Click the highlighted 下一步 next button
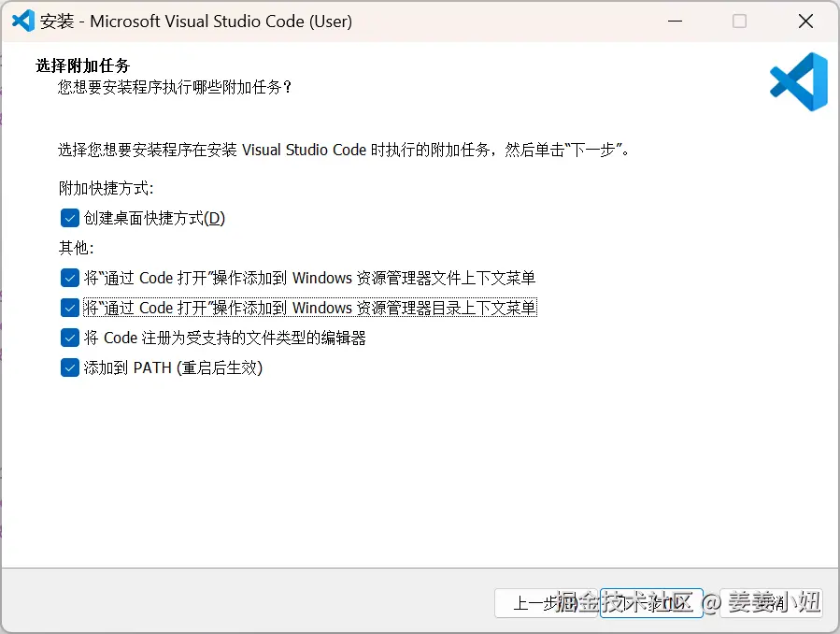This screenshot has height=634, width=840. pos(651,603)
